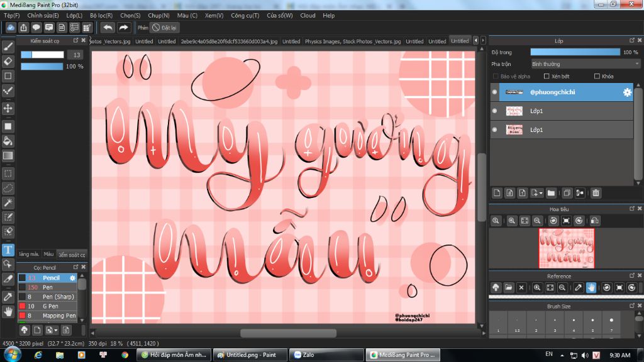Open a reference image with folder icon
644x362 pixels.
click(508, 288)
